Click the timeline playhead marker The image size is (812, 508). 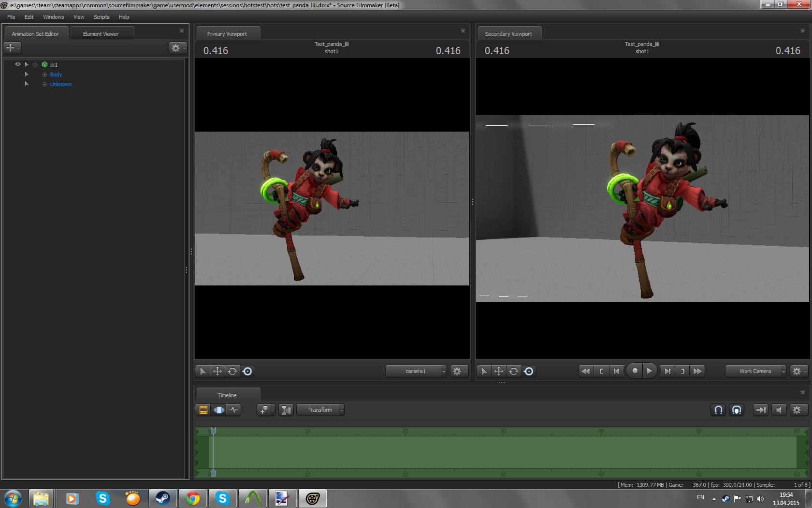213,431
